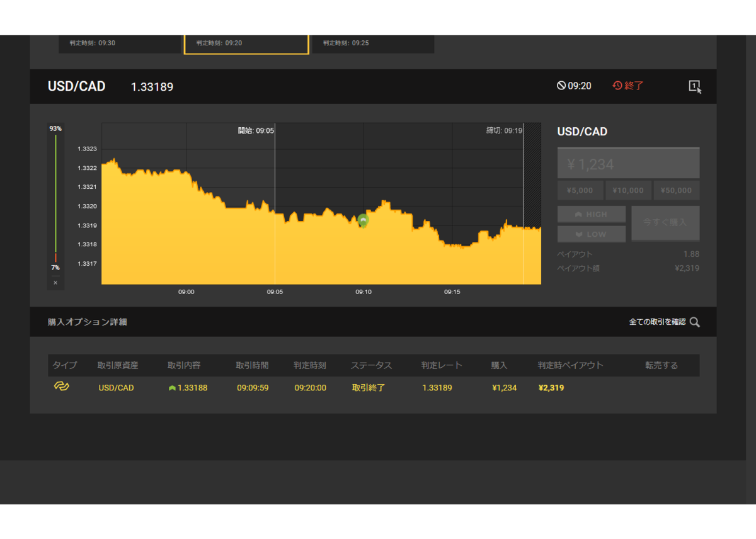Click the USD/CAD order panel title
The image size is (756, 539).
coord(583,132)
